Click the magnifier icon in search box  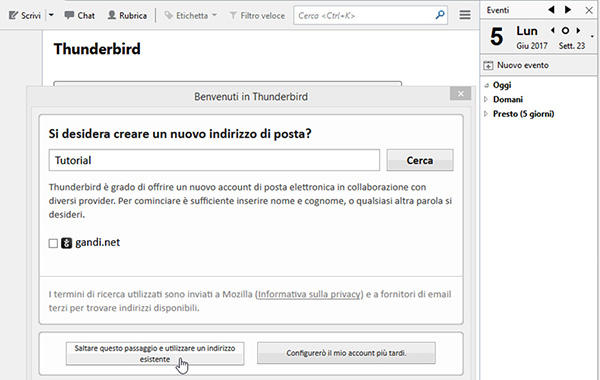click(440, 15)
